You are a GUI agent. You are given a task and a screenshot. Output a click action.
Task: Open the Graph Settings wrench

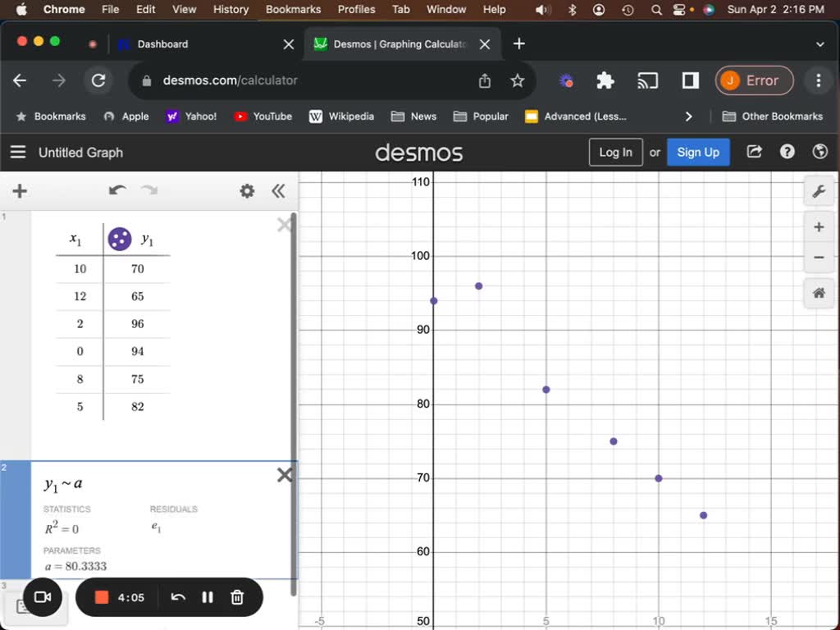pyautogui.click(x=818, y=192)
